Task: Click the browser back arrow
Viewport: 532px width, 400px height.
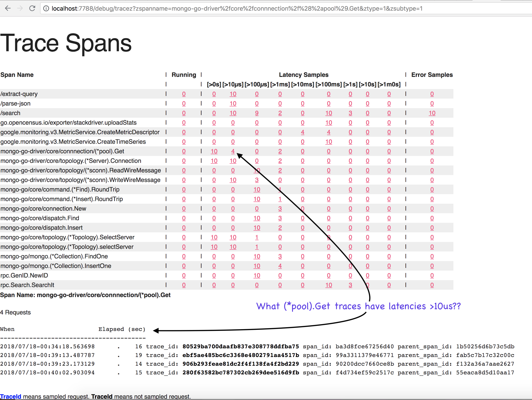Action: 8,8
